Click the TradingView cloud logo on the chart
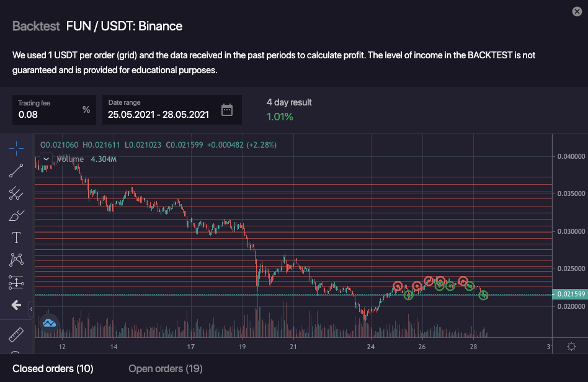Image resolution: width=588 pixels, height=382 pixels. click(49, 322)
